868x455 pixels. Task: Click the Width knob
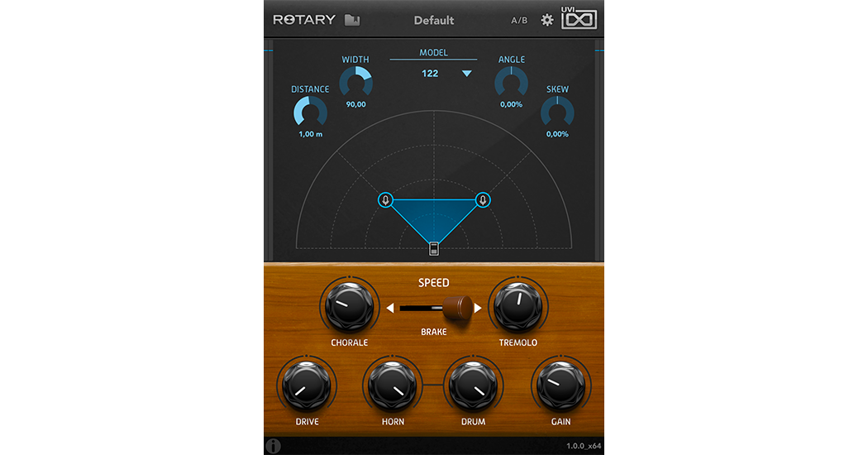click(356, 83)
